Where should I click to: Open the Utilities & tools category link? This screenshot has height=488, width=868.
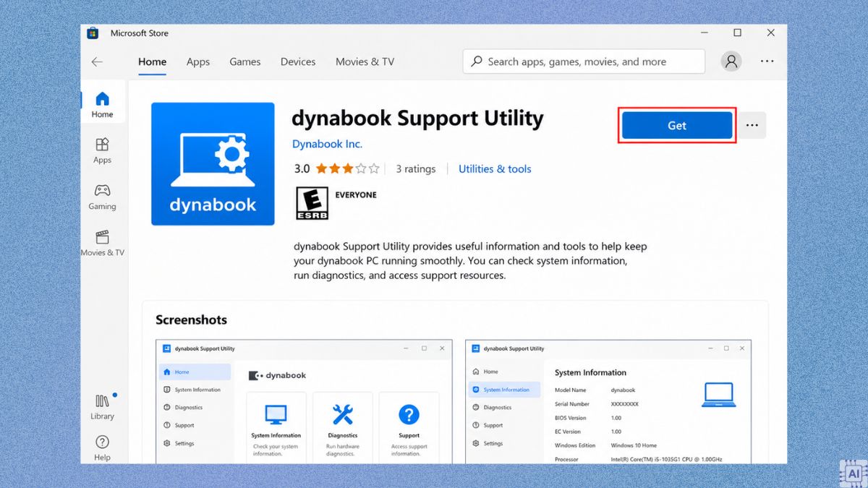click(495, 168)
